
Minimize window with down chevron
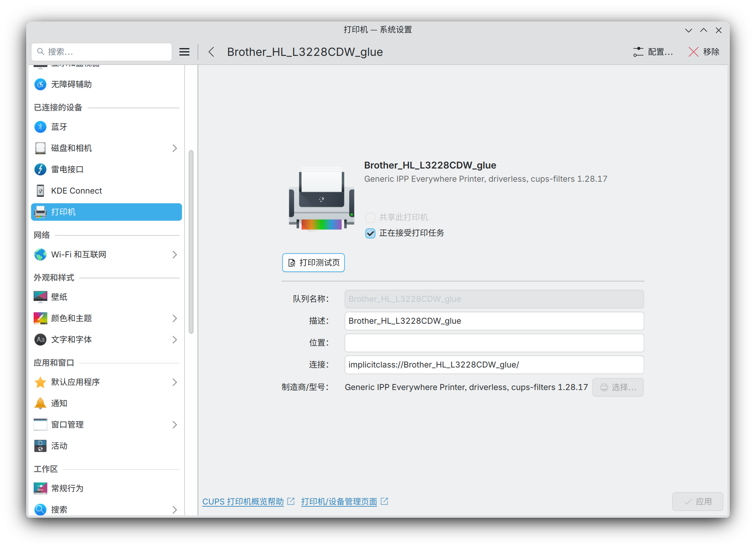pos(688,30)
